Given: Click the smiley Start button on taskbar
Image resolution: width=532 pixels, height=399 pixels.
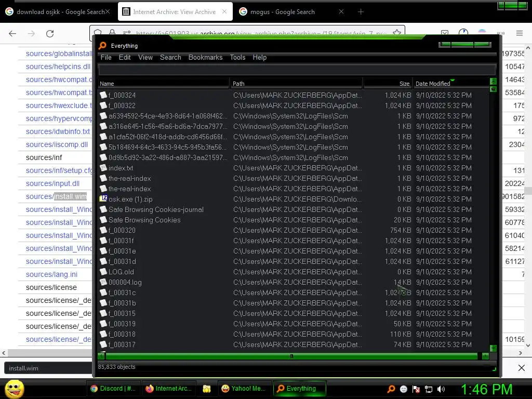Looking at the screenshot, I should coord(14,389).
